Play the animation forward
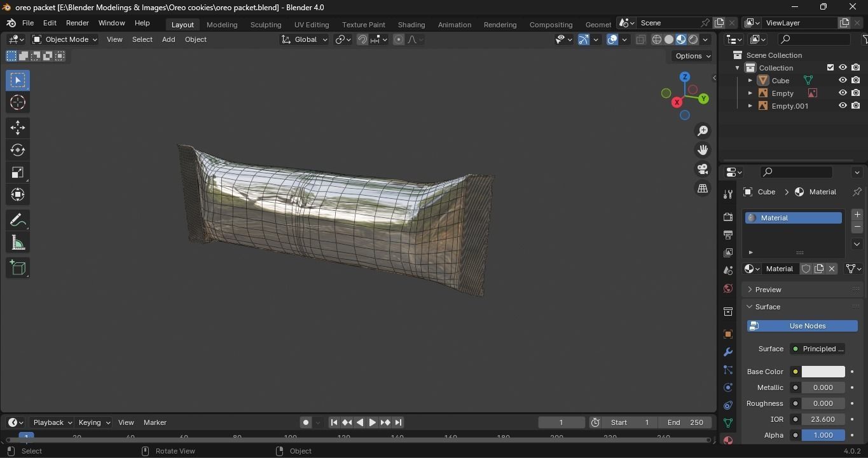The height and width of the screenshot is (458, 868). pyautogui.click(x=373, y=422)
